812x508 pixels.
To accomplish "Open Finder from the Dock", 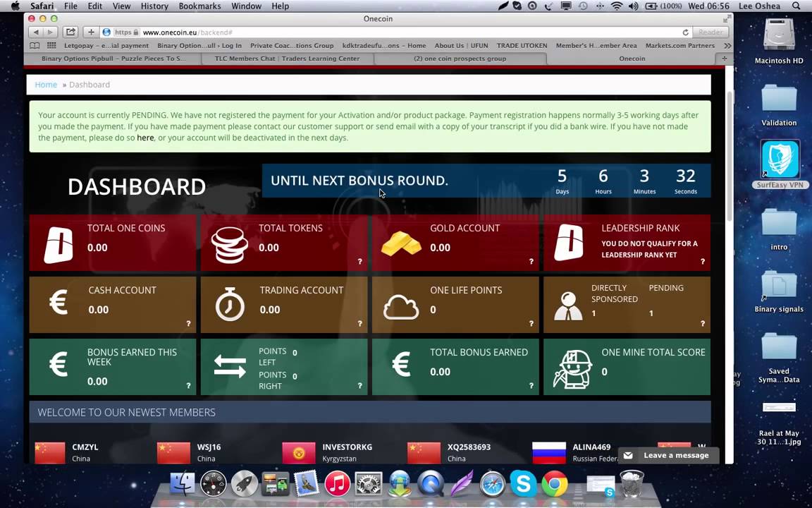I will pos(183,484).
